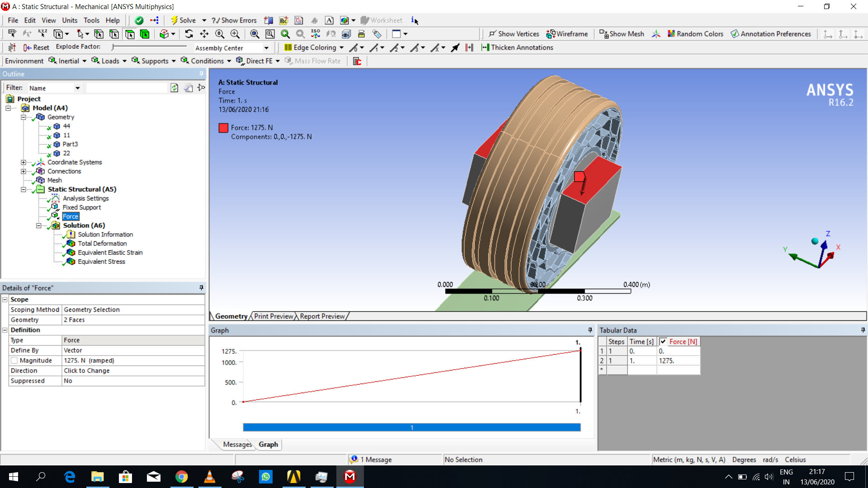
Task: Open the Units menu
Action: [70, 20]
